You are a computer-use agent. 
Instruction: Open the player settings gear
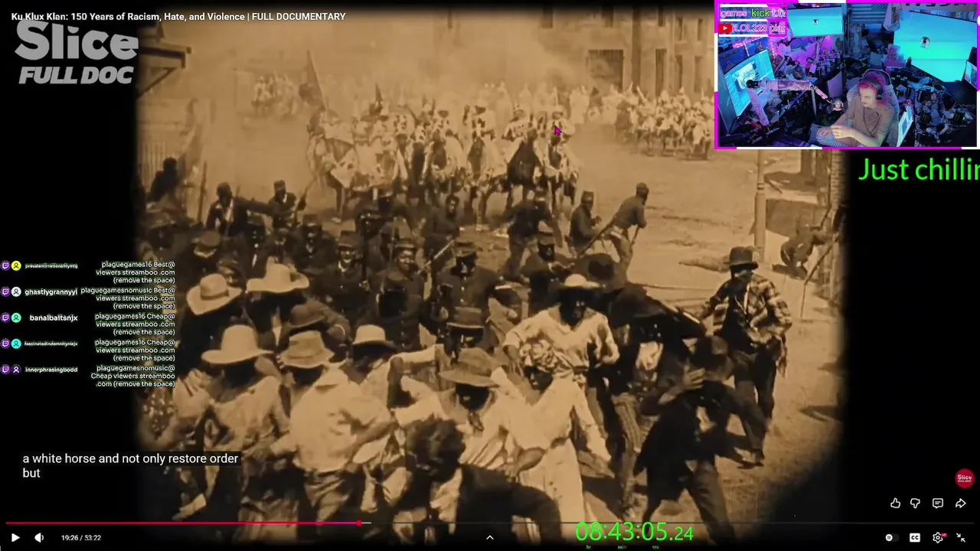pos(938,538)
